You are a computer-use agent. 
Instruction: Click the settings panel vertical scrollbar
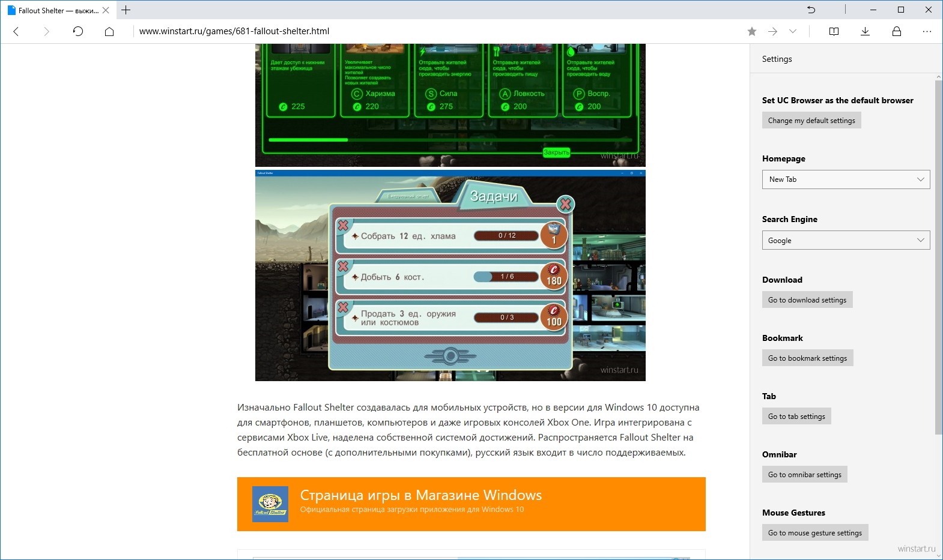tap(938, 257)
